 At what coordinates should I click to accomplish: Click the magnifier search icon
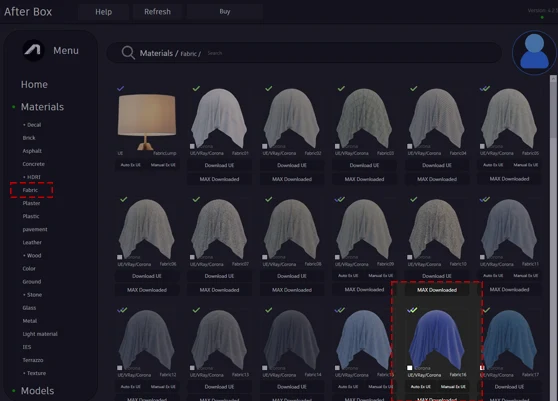[x=128, y=53]
